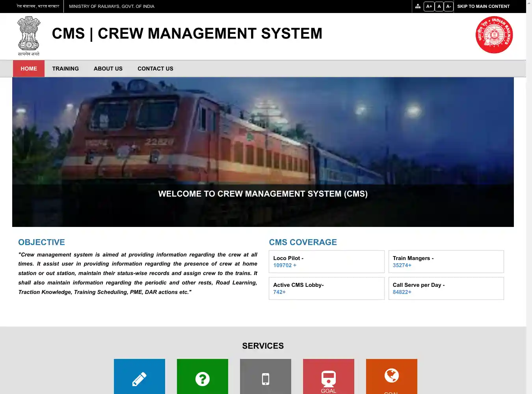Image resolution: width=532 pixels, height=394 pixels.
Task: Open the TRAINING menu item
Action: (65, 69)
